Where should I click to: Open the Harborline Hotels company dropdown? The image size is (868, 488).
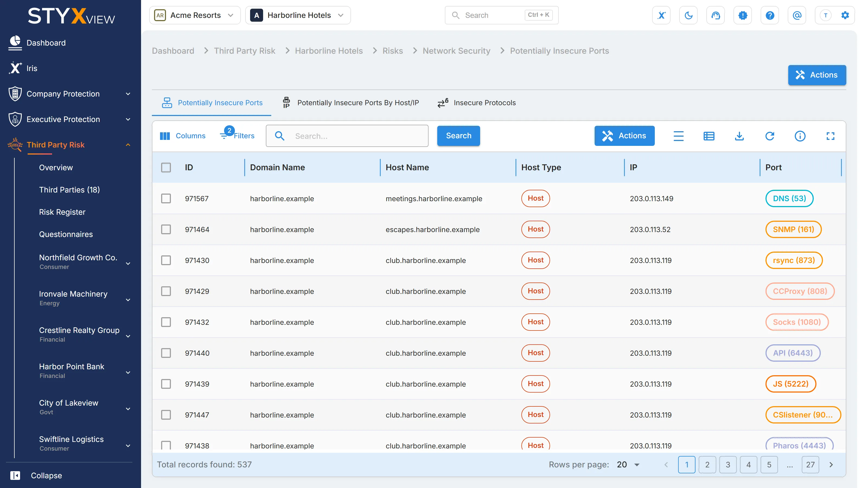298,15
